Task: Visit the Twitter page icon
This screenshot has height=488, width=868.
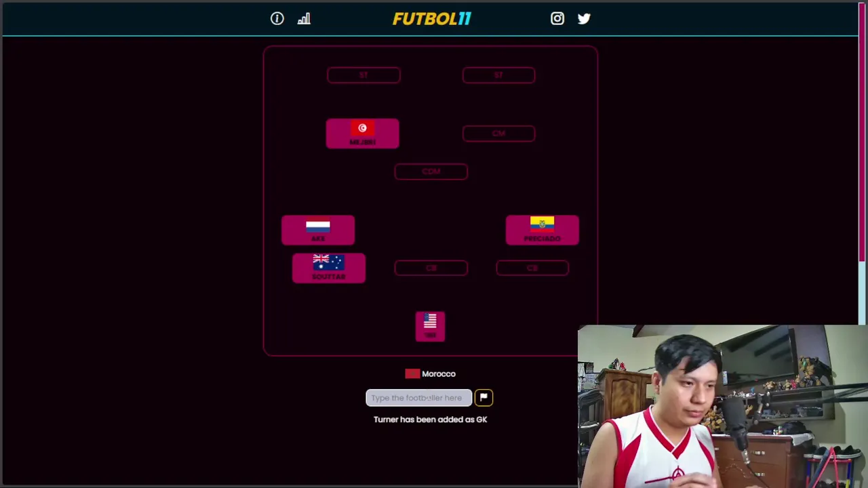Action: (584, 19)
